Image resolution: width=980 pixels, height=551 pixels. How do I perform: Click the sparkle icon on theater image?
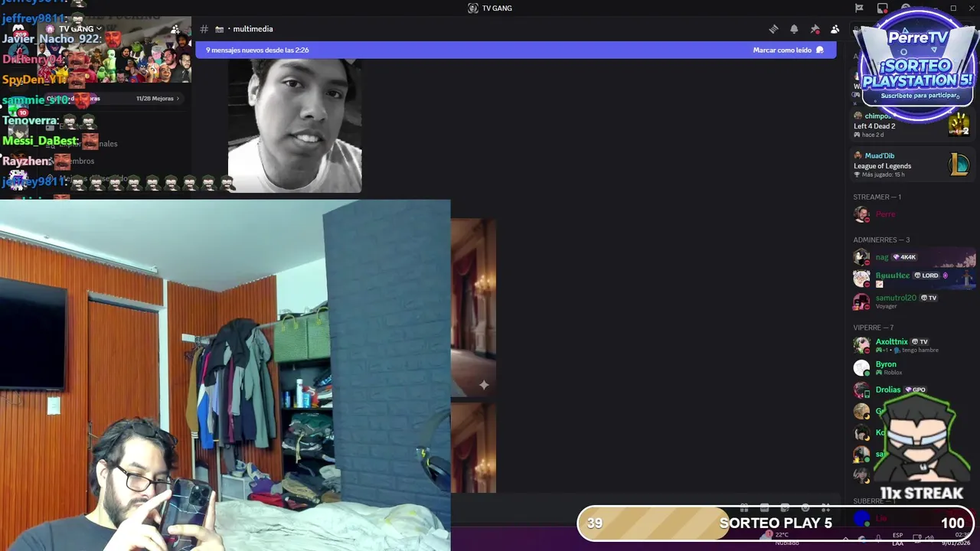click(x=483, y=385)
